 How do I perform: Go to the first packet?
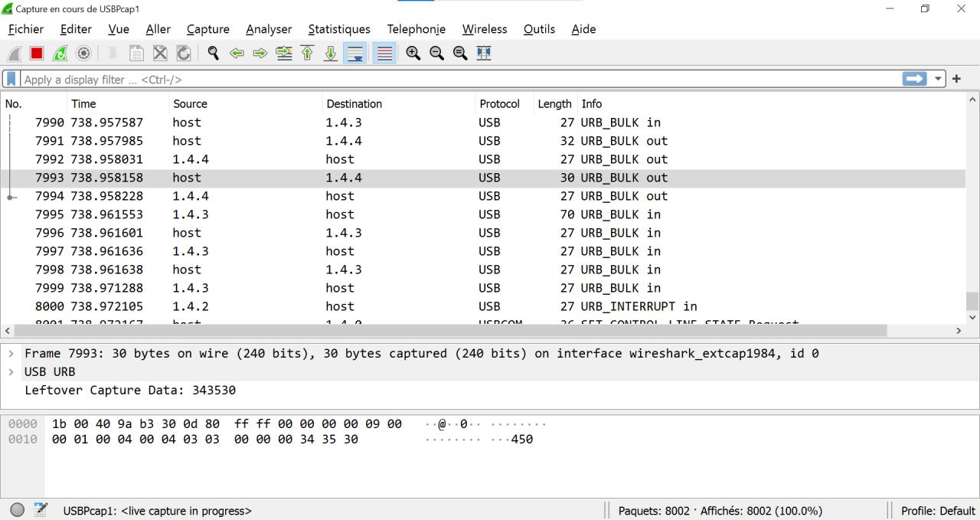pyautogui.click(x=307, y=54)
